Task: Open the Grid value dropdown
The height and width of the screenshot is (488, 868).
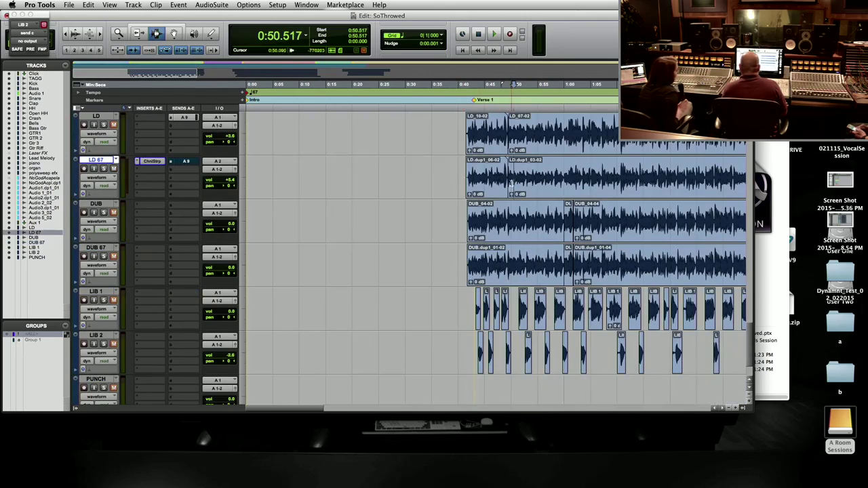Action: pyautogui.click(x=441, y=35)
